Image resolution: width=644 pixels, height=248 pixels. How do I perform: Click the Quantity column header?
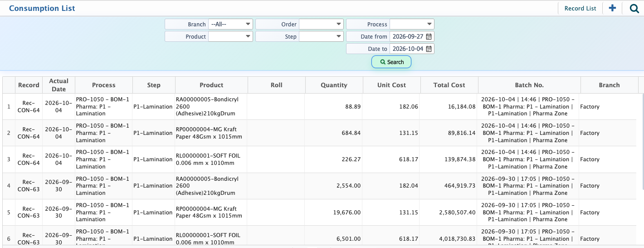pos(334,85)
